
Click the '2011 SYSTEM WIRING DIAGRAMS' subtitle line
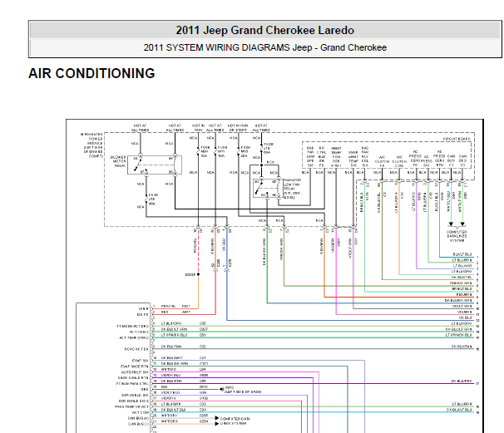(x=264, y=47)
